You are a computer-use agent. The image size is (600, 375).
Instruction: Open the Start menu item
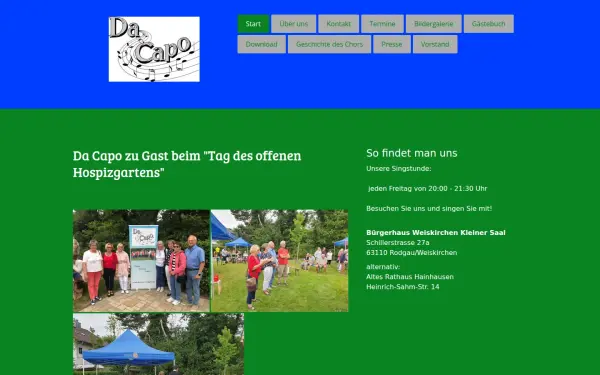(253, 24)
